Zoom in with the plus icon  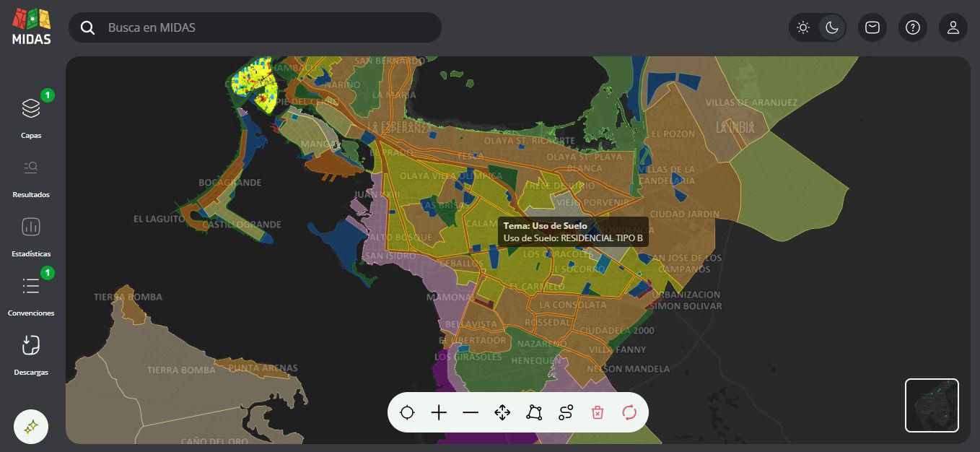click(439, 412)
